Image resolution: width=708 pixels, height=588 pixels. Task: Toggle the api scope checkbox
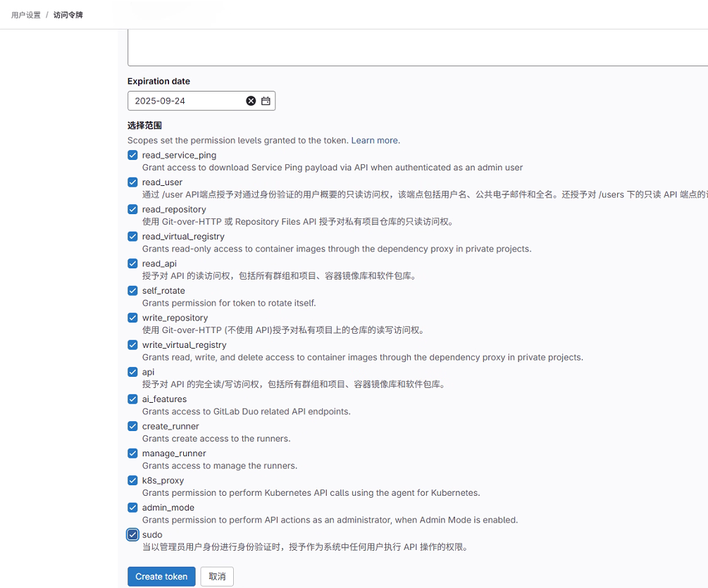coord(132,372)
